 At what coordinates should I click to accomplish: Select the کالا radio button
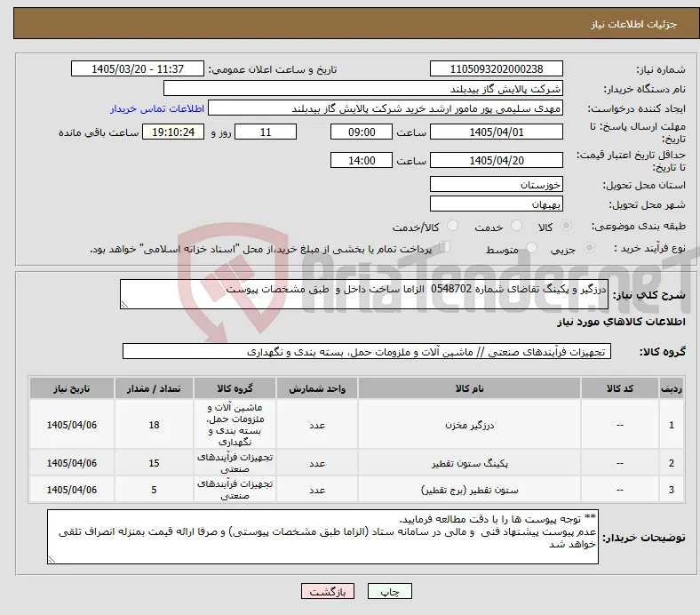click(x=566, y=226)
